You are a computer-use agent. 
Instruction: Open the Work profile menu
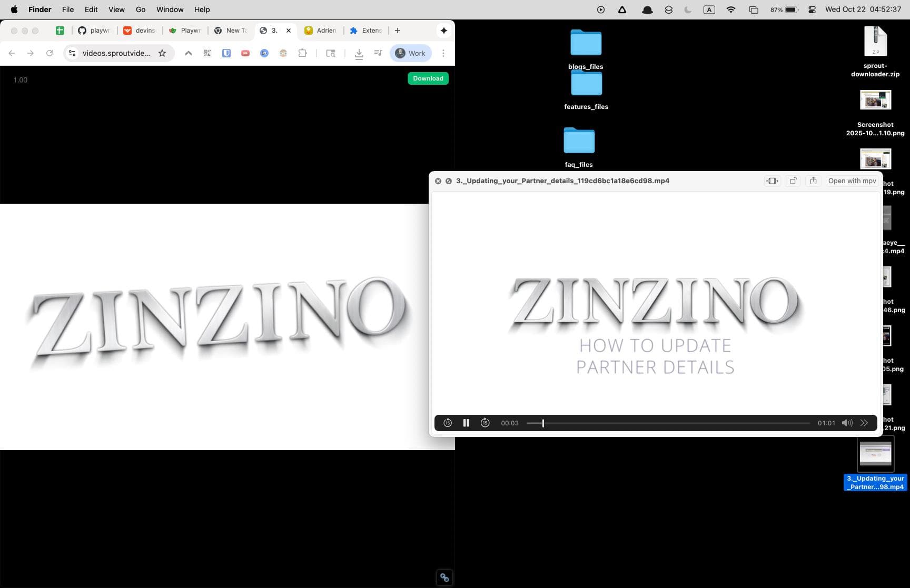click(x=410, y=53)
